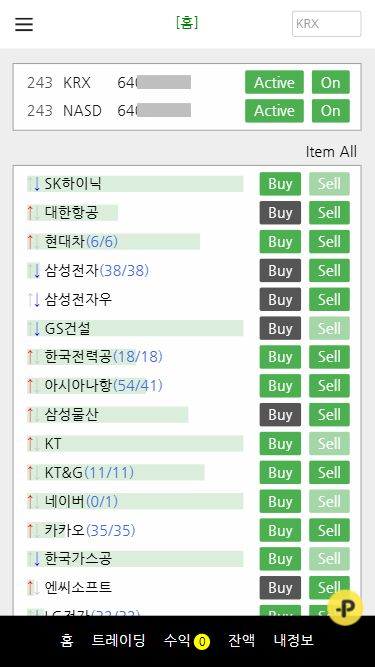Click the arrow icon beside 삼성전자우
Image resolution: width=375 pixels, height=667 pixels.
(34, 299)
